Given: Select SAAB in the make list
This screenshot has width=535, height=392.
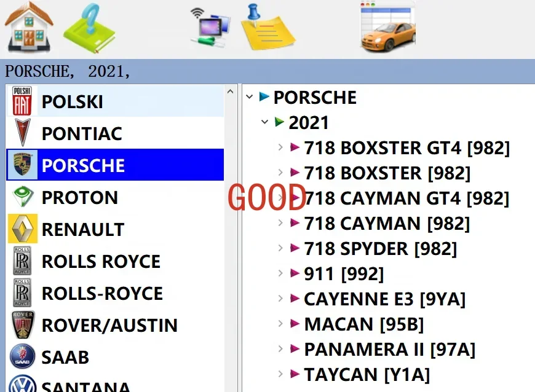Looking at the screenshot, I should pos(115,357).
